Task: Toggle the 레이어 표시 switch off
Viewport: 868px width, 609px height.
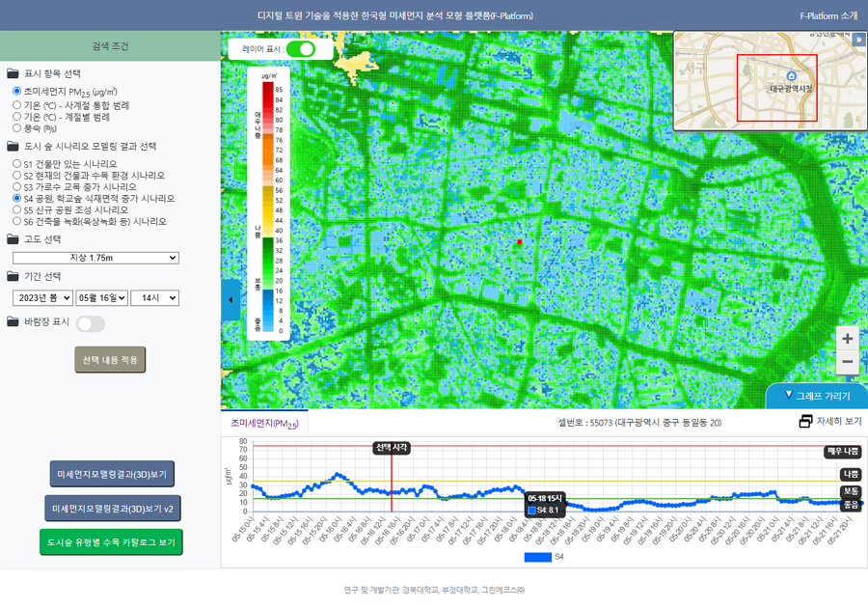Action: (301, 49)
